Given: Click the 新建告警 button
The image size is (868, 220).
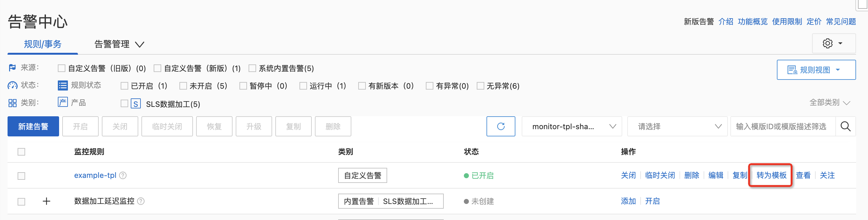Looking at the screenshot, I should click(x=33, y=126).
